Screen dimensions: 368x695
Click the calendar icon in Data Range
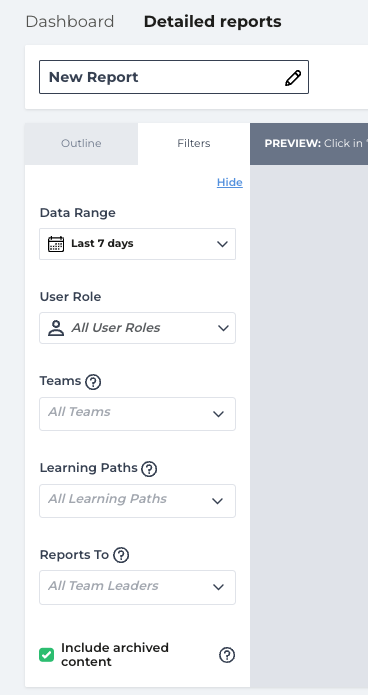click(x=56, y=244)
